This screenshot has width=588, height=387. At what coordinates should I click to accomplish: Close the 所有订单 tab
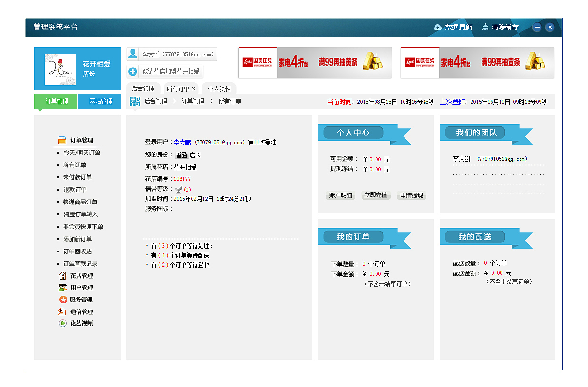tap(193, 89)
